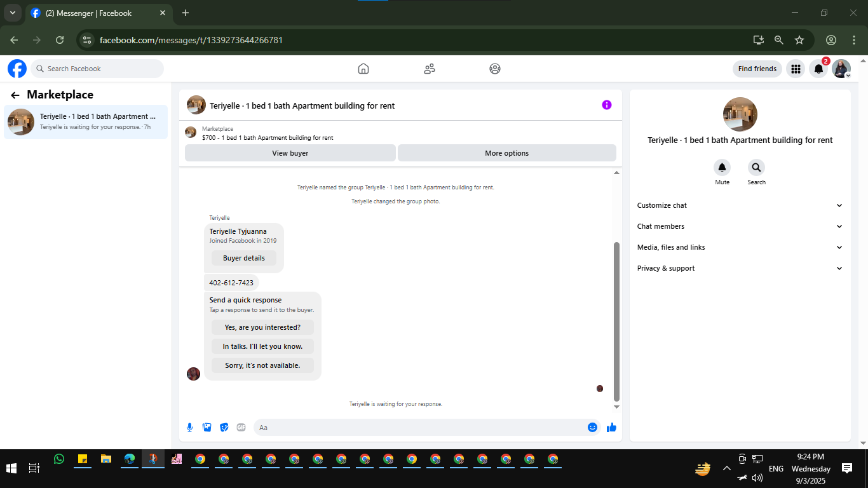Go back in the browser
This screenshot has width=868, height=488.
[x=14, y=40]
